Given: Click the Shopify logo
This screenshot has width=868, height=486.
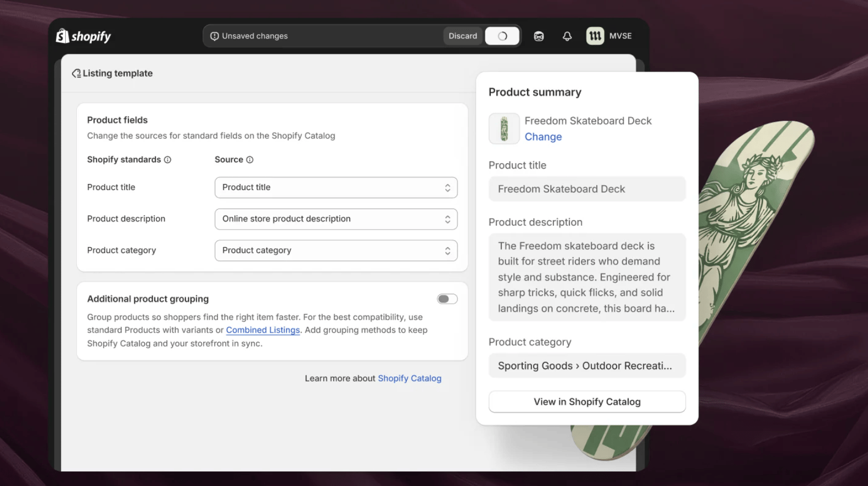Looking at the screenshot, I should point(83,36).
